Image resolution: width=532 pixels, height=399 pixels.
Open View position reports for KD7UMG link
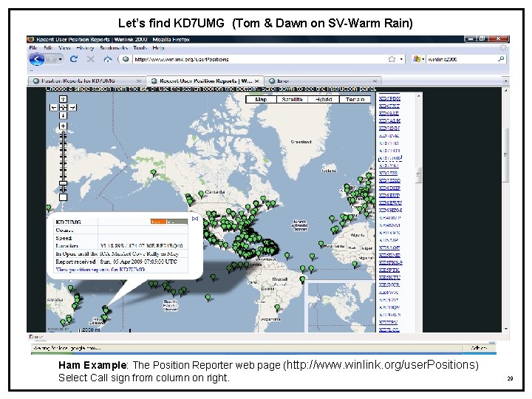(x=100, y=270)
